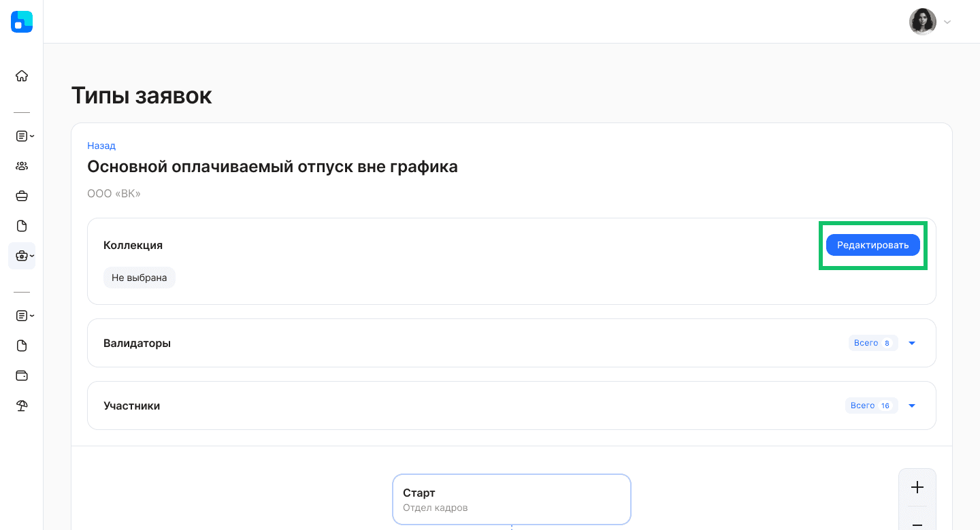Open the home icon in sidebar
980x530 pixels.
click(22, 76)
